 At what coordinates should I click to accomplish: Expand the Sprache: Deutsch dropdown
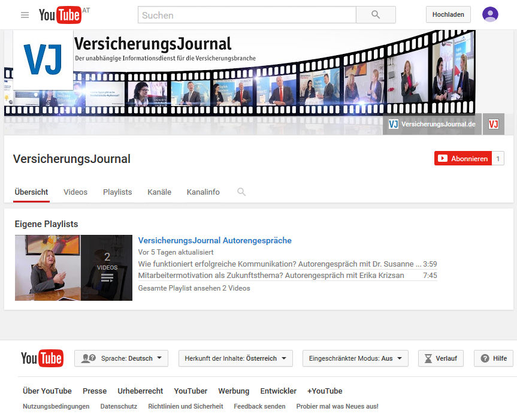[x=122, y=358]
